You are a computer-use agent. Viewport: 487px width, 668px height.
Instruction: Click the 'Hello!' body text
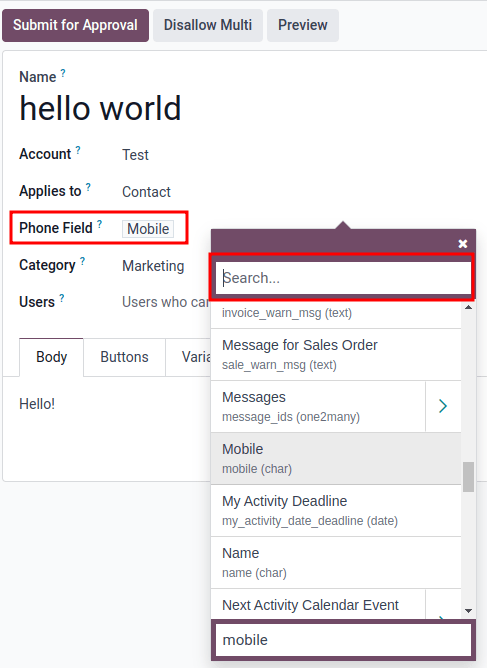pyautogui.click(x=37, y=404)
